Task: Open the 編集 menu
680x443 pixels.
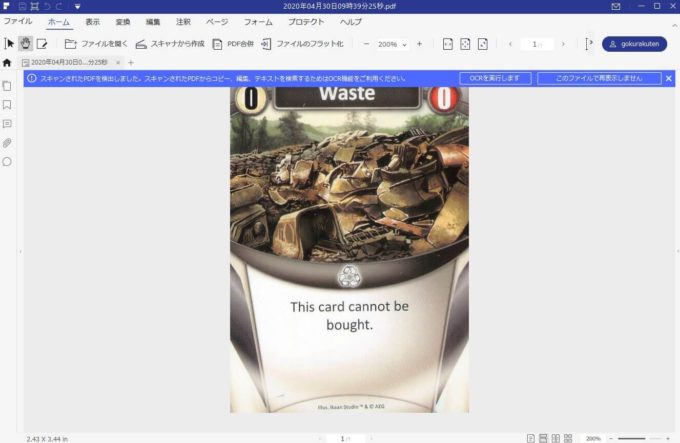Action: [153, 22]
